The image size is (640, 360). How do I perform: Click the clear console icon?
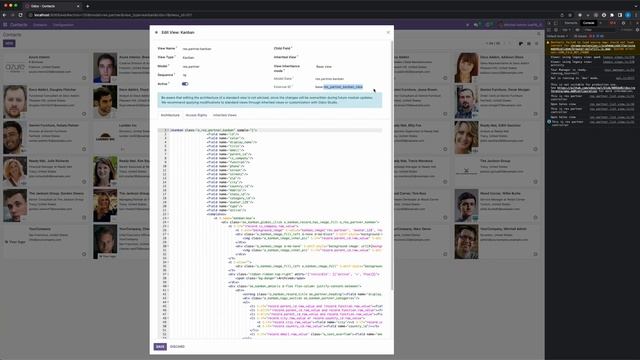pos(556,30)
